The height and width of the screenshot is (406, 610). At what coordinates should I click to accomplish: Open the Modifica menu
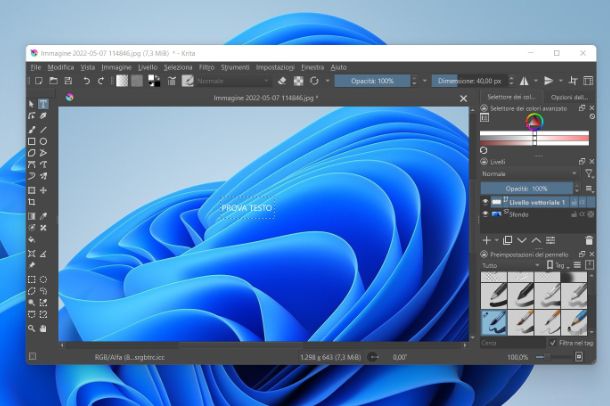tap(61, 67)
